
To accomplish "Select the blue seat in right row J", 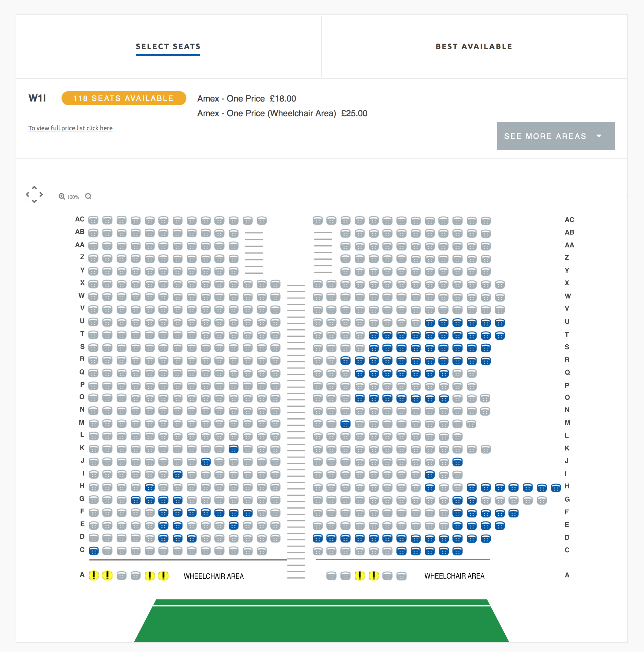I will (457, 462).
